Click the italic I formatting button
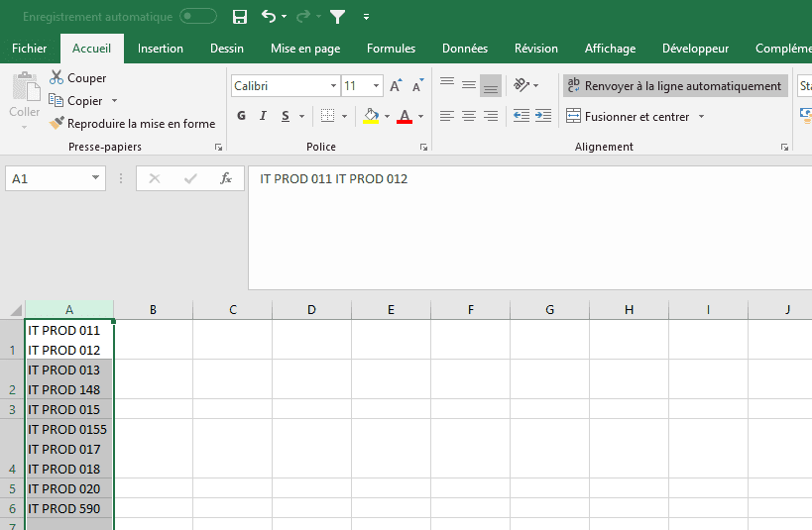812x530 pixels. coord(263,117)
